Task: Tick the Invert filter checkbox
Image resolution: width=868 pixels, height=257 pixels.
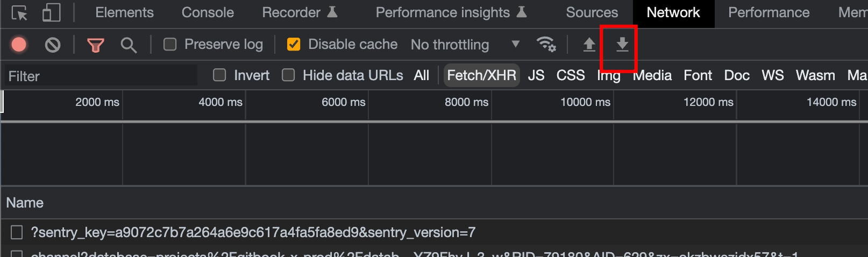Action: click(219, 75)
